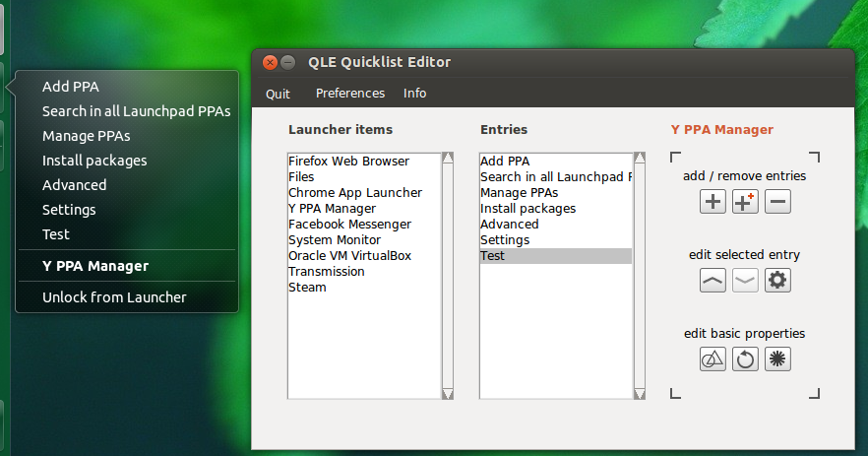Select Install packages in Entries list
Viewport: 868px width, 456px height.
click(x=556, y=209)
